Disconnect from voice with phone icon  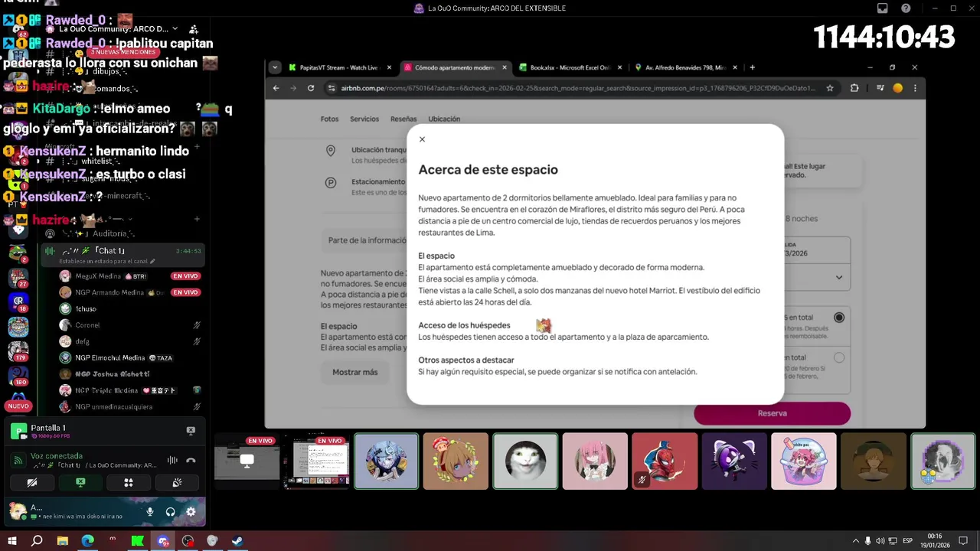pyautogui.click(x=191, y=461)
